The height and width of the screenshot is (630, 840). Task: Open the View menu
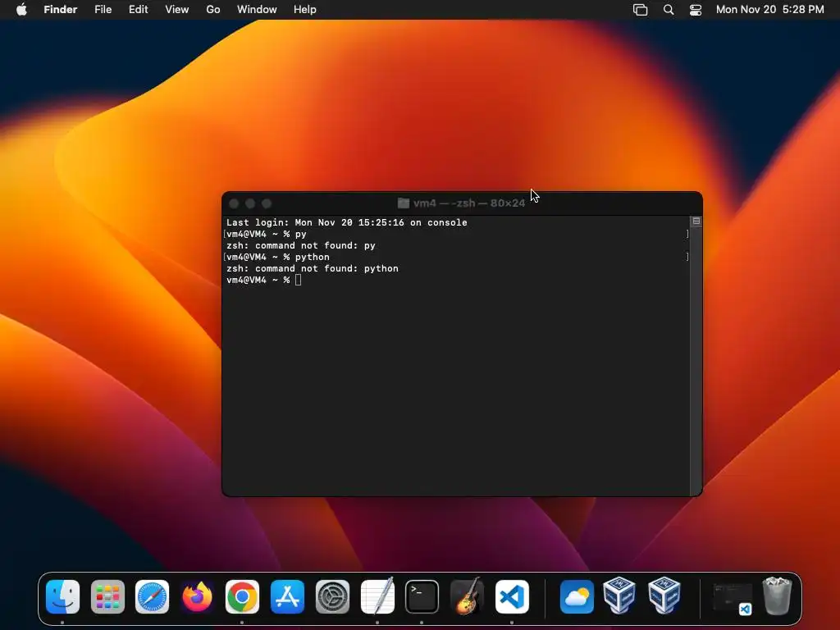coord(177,10)
